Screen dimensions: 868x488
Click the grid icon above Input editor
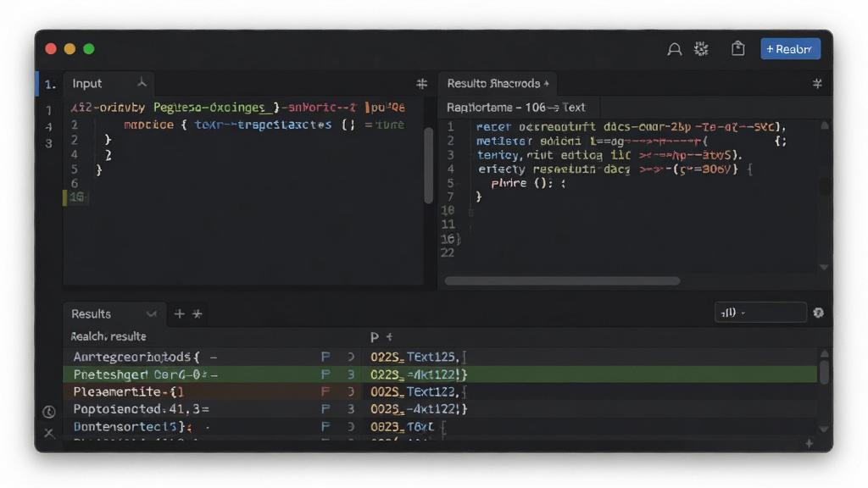coord(422,84)
